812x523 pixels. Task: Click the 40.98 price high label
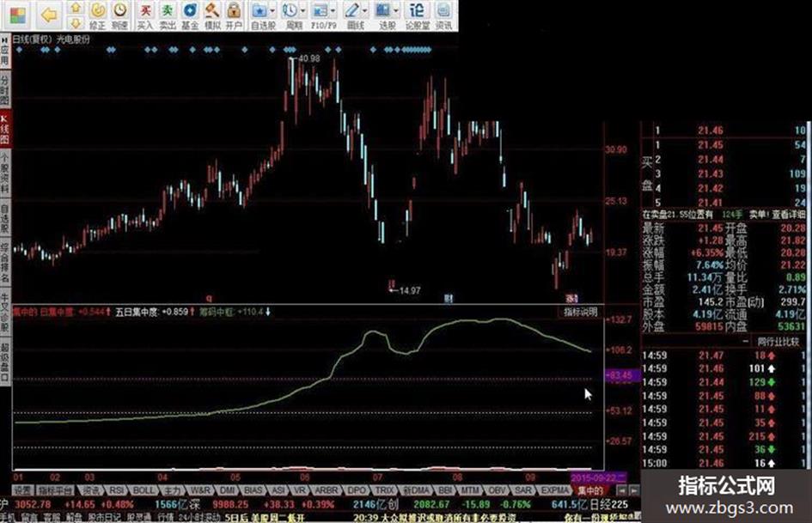309,59
